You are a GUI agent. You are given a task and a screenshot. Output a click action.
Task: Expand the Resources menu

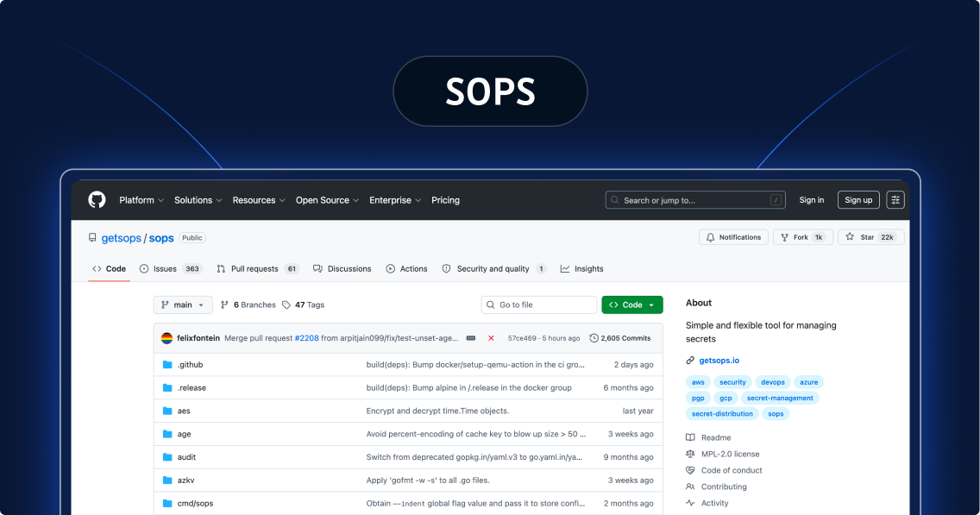click(x=259, y=200)
